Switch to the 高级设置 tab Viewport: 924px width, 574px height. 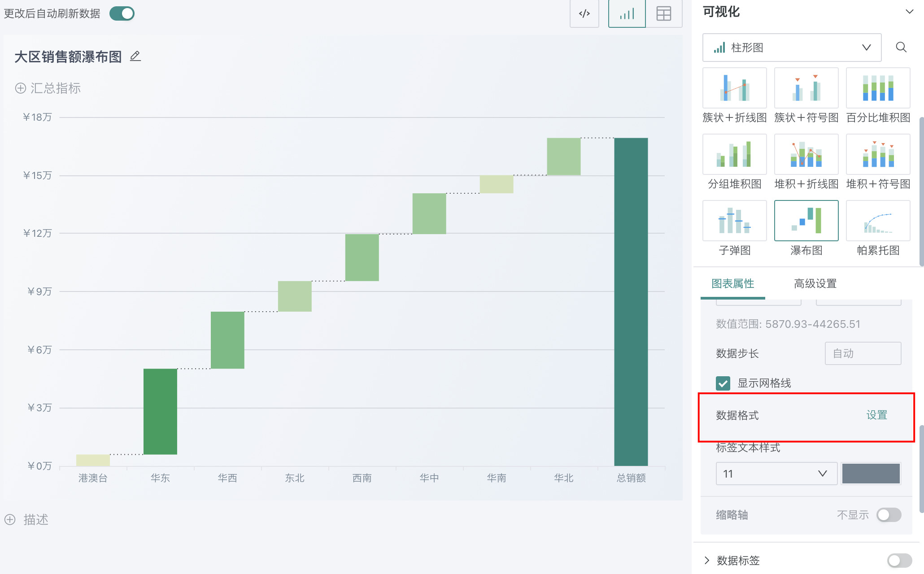click(815, 283)
